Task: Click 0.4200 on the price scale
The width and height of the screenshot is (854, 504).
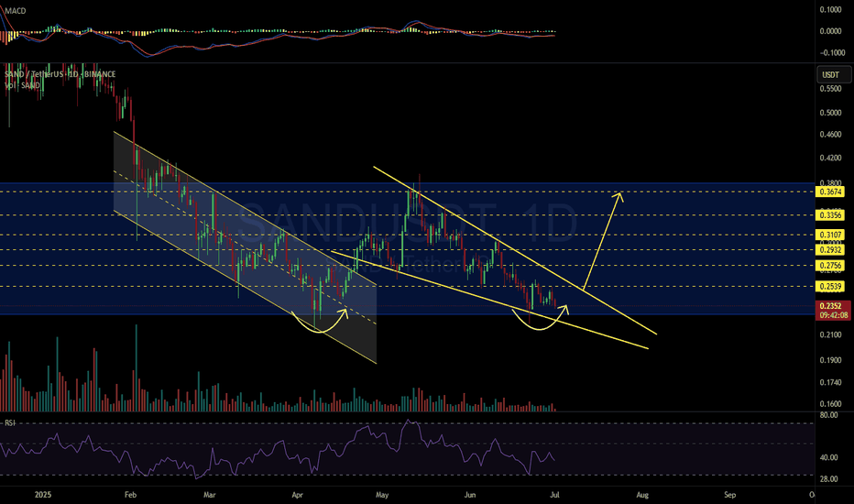Action: 830,158
